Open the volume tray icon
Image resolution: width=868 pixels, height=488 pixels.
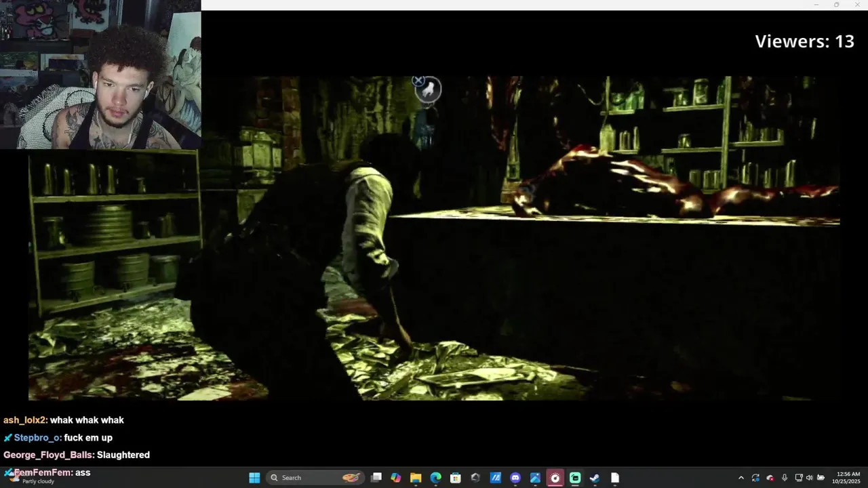[x=809, y=478]
